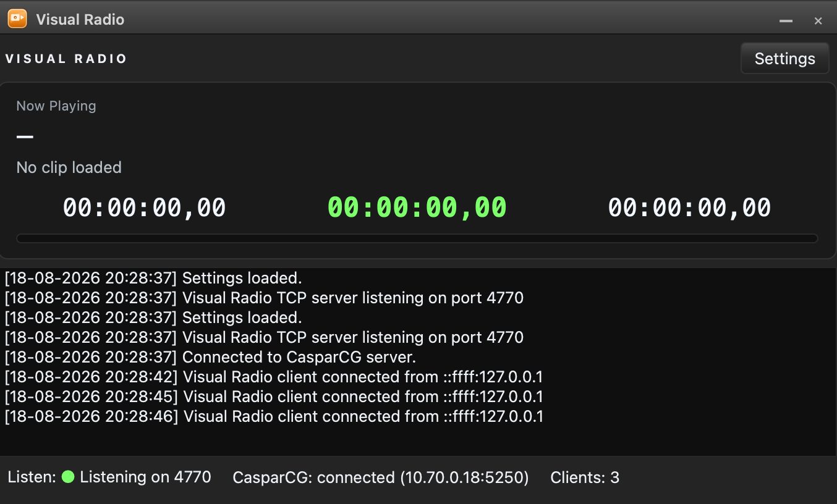Click the left white timecode display
The height and width of the screenshot is (504, 837).
click(x=144, y=208)
